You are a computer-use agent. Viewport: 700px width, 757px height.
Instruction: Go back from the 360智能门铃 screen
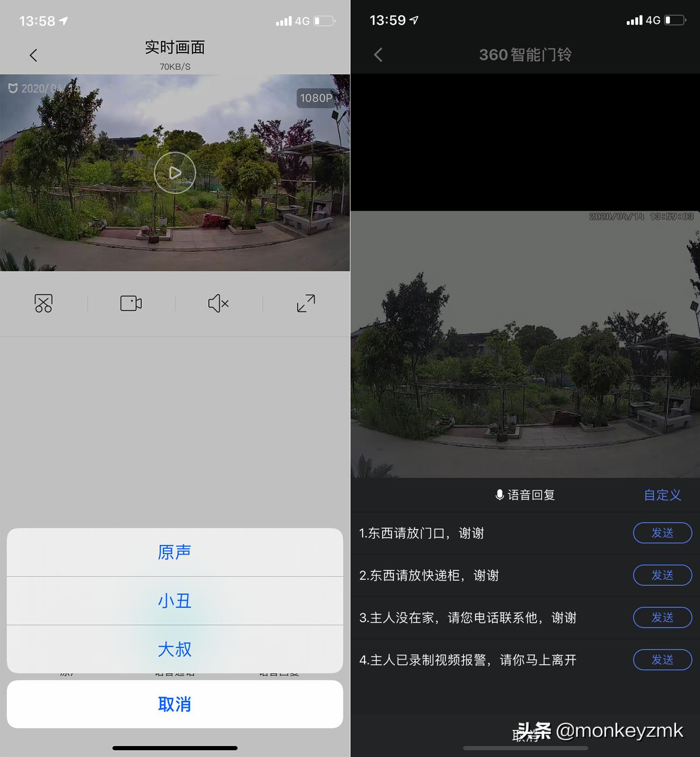[378, 55]
